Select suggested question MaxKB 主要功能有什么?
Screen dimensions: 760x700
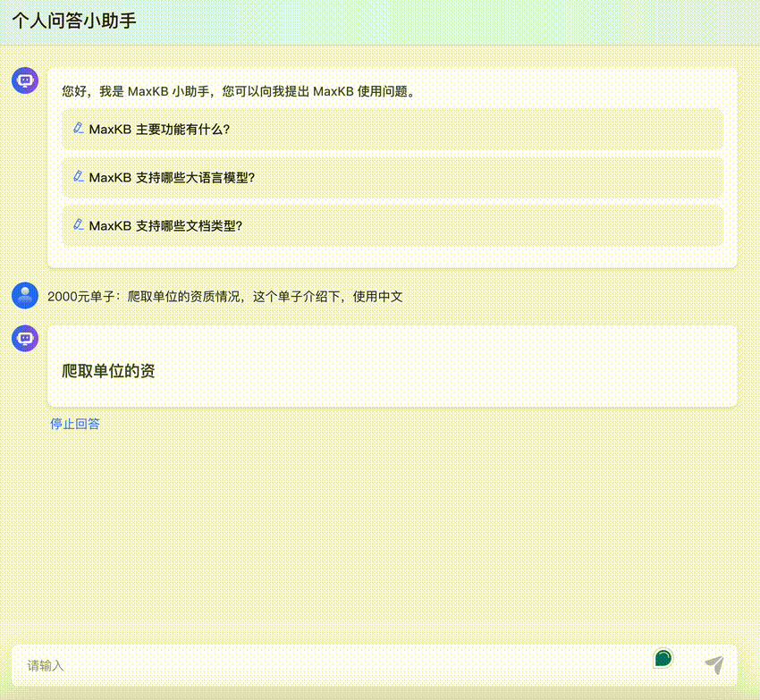click(393, 129)
